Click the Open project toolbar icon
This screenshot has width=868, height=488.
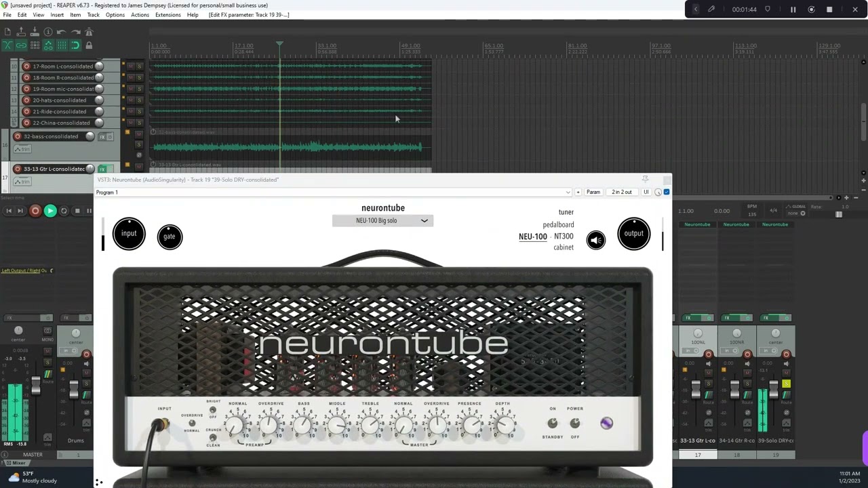point(21,32)
